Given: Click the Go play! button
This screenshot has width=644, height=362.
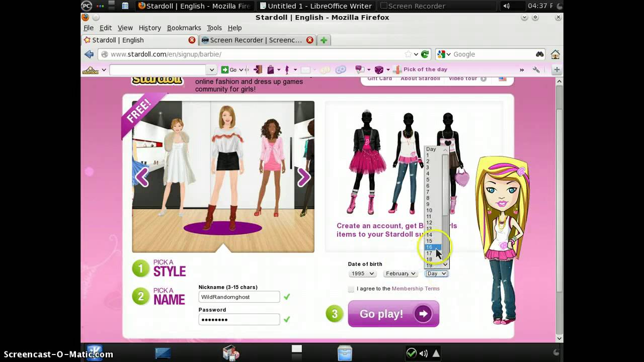Looking at the screenshot, I should coord(393,314).
